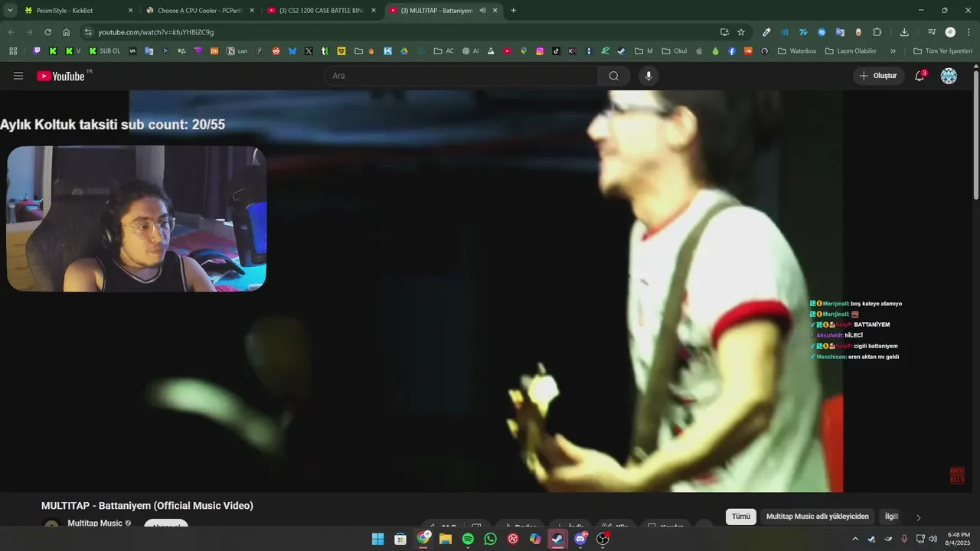980x551 pixels.
Task: Open the SUB OL Kick bookmark
Action: pos(105,51)
